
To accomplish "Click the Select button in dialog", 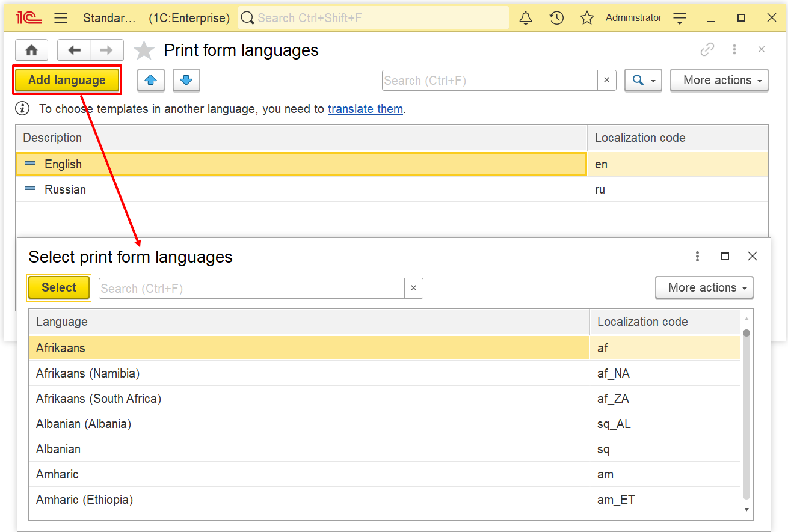I will (59, 287).
